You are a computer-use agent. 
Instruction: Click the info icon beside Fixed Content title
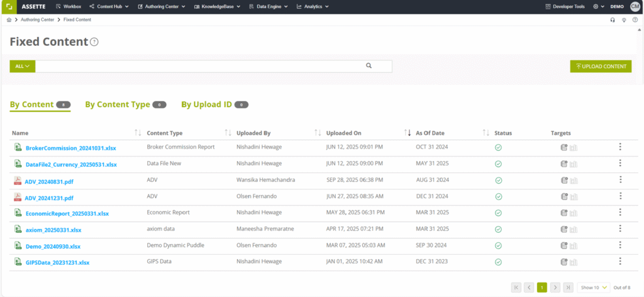click(94, 42)
